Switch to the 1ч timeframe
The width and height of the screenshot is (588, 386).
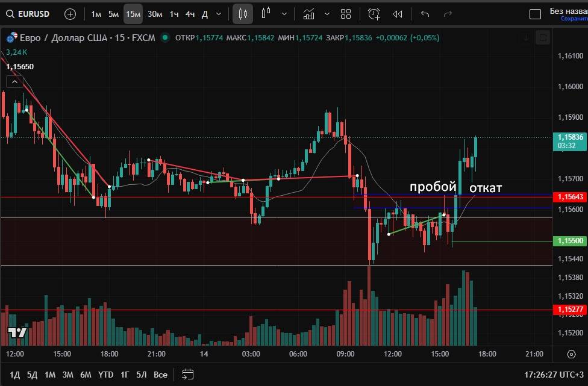point(174,14)
